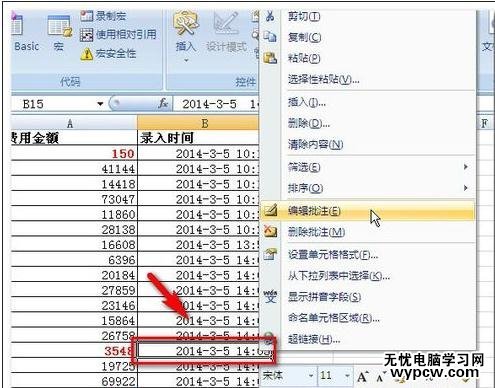The image size is (495, 388).
Task: Expand the Sort (排序) submenu arrow
Action: 466,188
